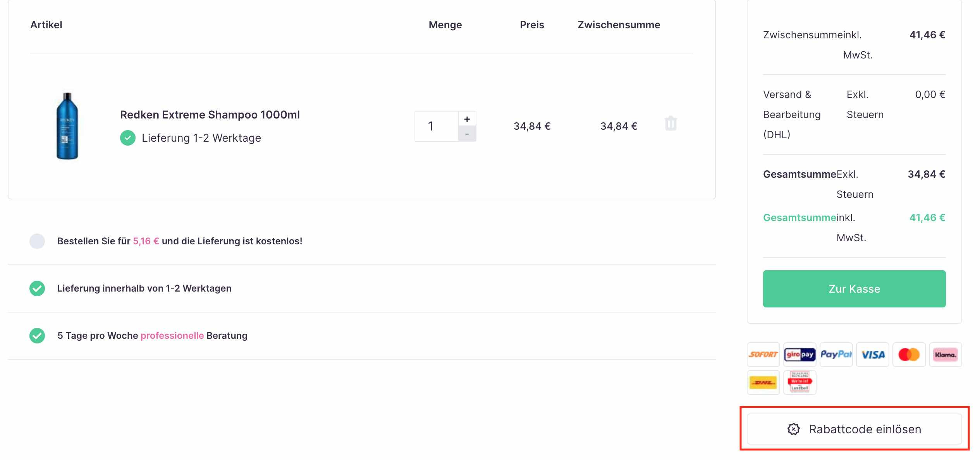Viewport: 980px width, 460px height.
Task: Click the unit price '34,84 €' under Preis
Action: (x=532, y=126)
